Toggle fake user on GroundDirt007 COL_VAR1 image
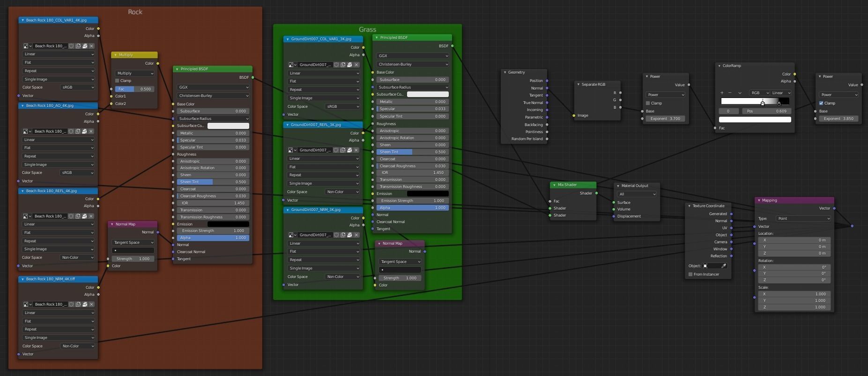 point(336,65)
